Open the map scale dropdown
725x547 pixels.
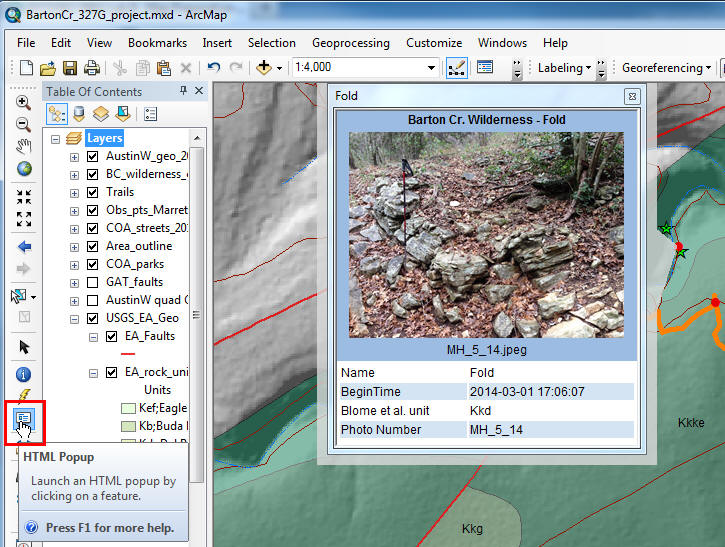431,68
